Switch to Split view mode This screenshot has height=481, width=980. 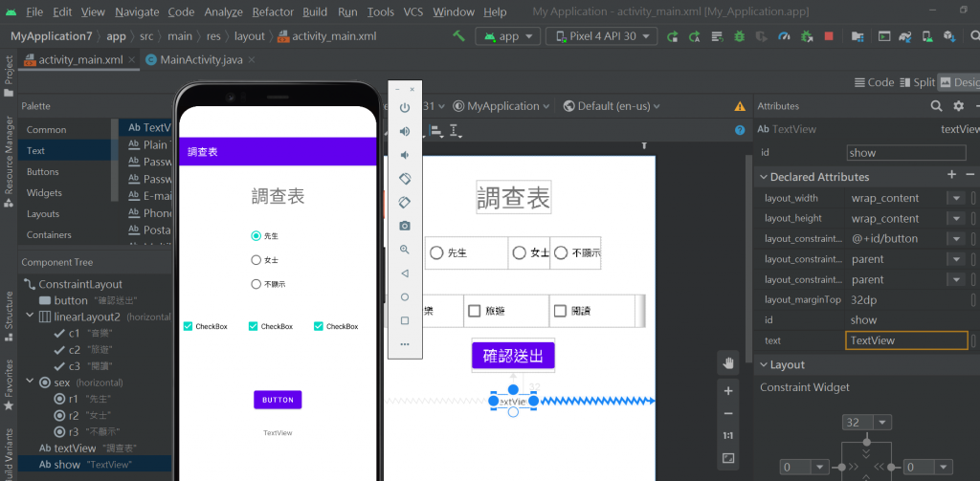[x=917, y=82]
